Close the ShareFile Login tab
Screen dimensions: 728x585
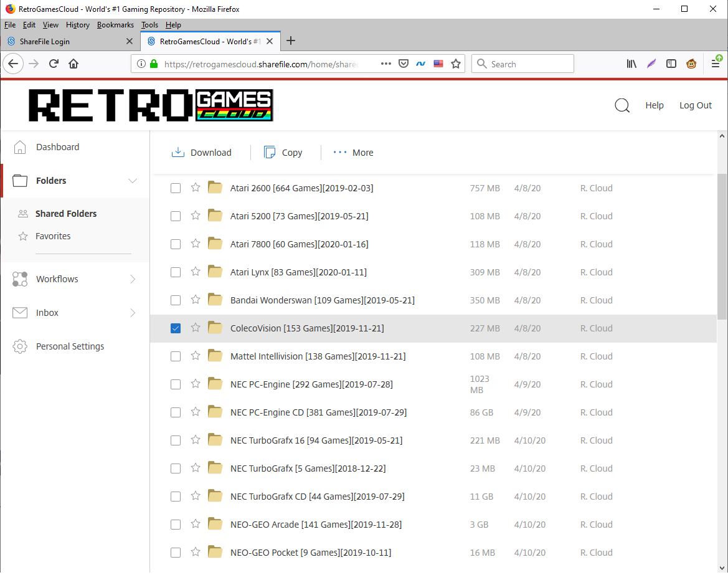130,41
